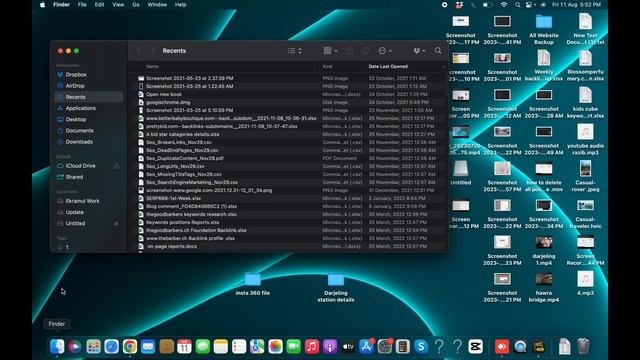Open App Store from the Dock
Viewport: 640px width, 360px height.
pyautogui.click(x=366, y=347)
